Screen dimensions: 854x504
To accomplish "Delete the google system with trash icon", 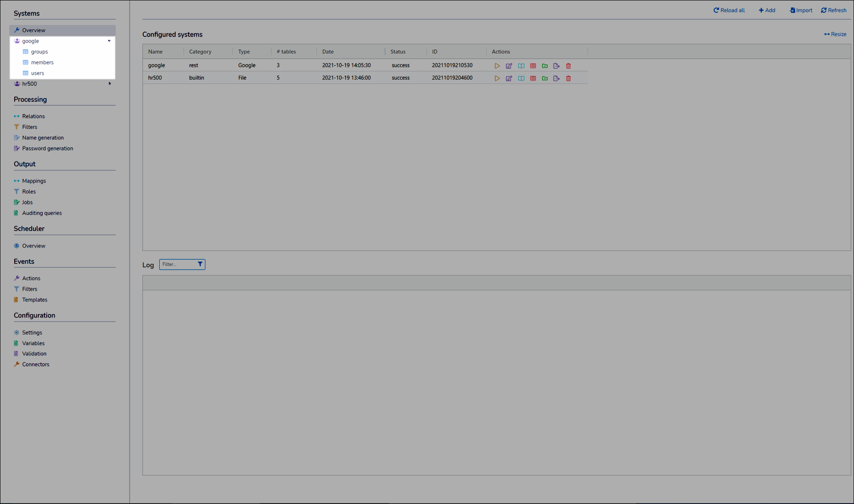I will click(x=568, y=66).
